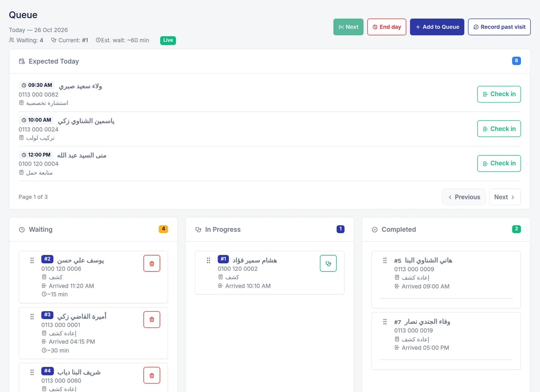The height and width of the screenshot is (392, 540).
Task: Click the Completed count badge 2
Action: pyautogui.click(x=516, y=229)
